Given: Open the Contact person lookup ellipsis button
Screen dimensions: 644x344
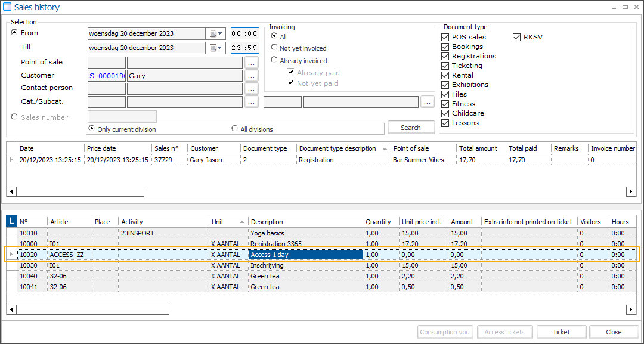Looking at the screenshot, I should (x=251, y=89).
